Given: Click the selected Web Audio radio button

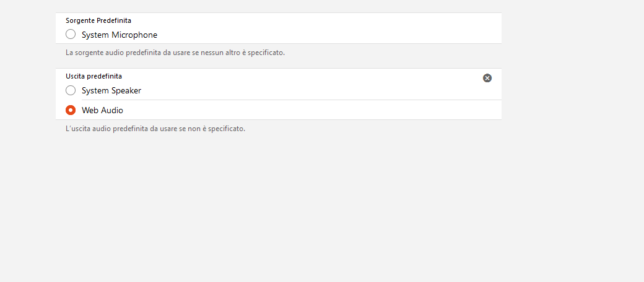Looking at the screenshot, I should (x=71, y=110).
